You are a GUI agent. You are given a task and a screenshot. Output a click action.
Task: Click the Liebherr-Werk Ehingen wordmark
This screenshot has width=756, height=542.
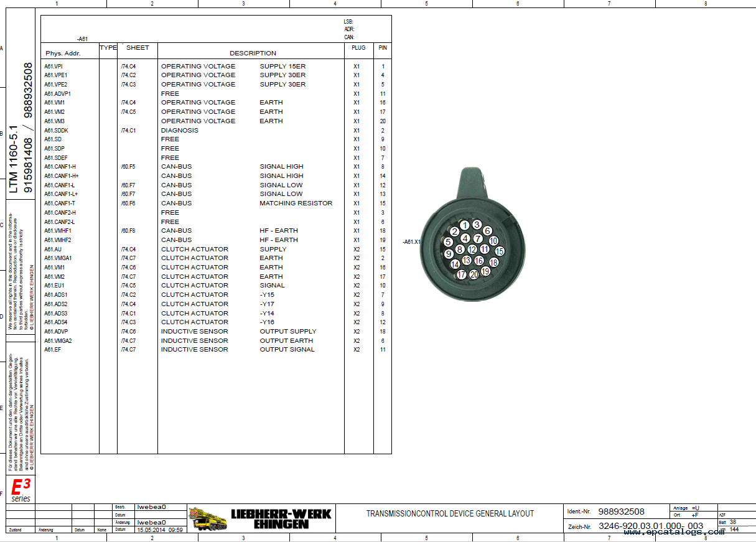(281, 518)
